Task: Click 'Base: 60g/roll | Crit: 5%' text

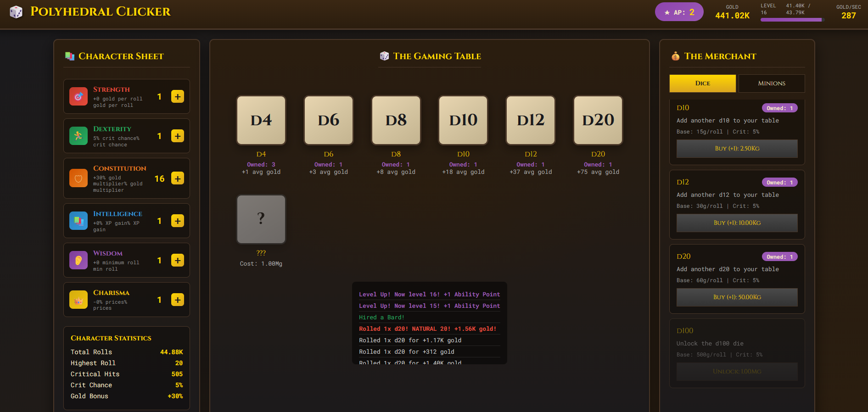Action: [x=718, y=280]
